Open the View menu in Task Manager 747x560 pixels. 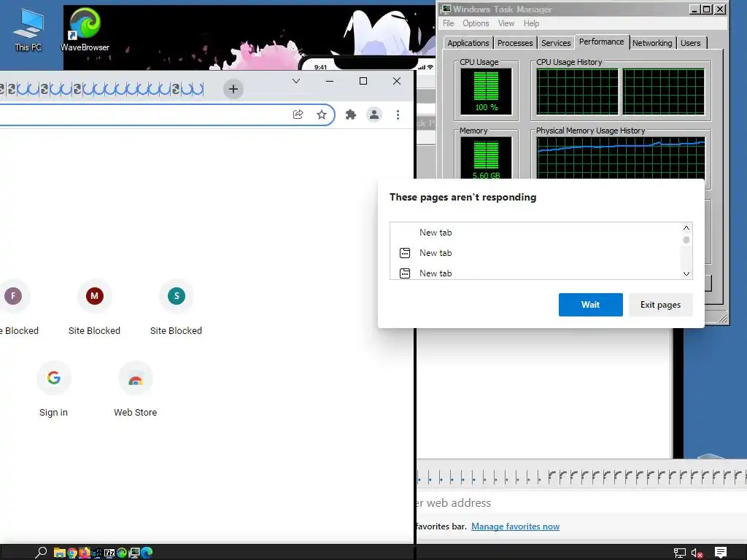click(x=506, y=23)
